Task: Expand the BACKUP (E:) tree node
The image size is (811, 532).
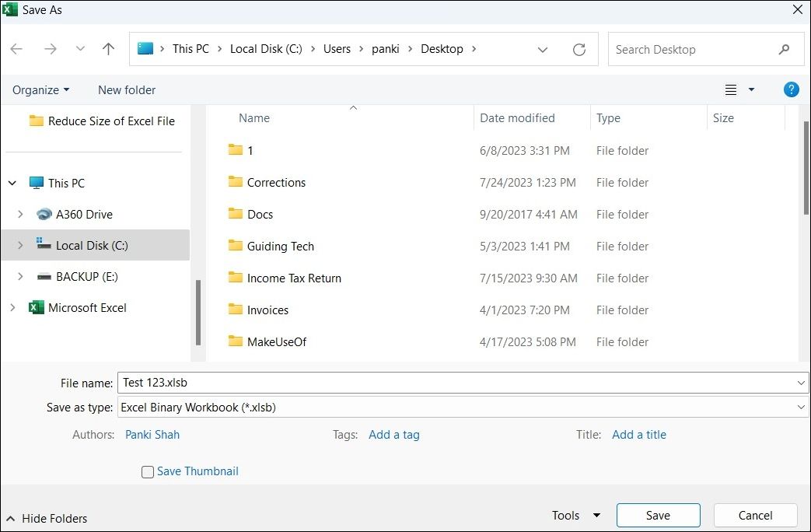Action: (20, 277)
